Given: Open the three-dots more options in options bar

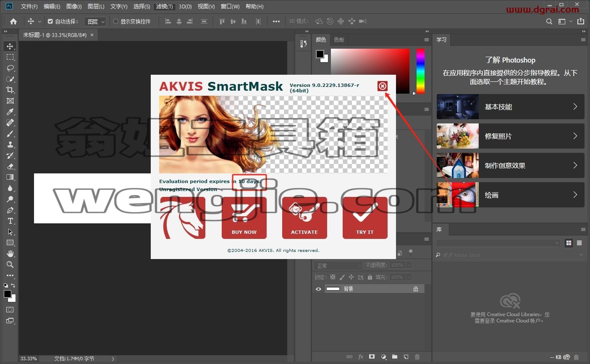Looking at the screenshot, I should click(x=276, y=21).
